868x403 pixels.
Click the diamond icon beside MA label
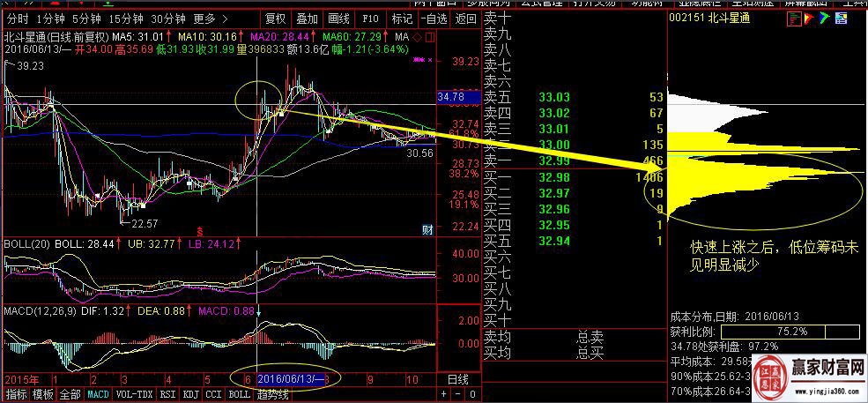pyautogui.click(x=416, y=37)
